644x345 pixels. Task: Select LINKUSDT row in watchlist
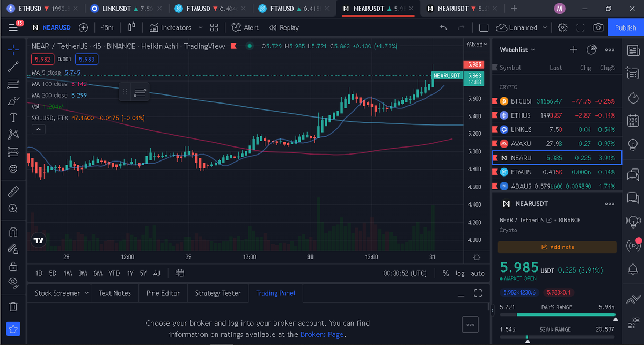557,129
